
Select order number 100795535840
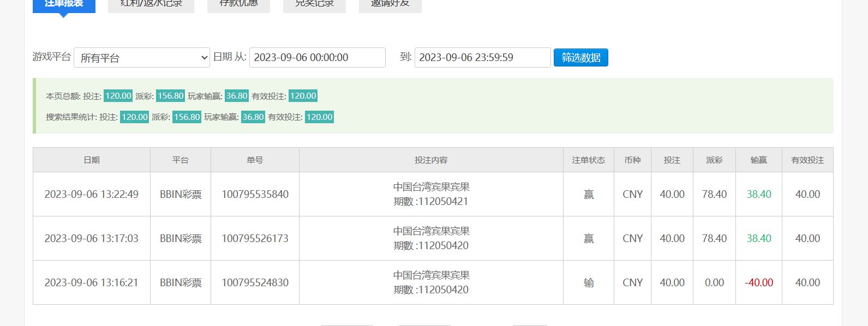coord(255,195)
